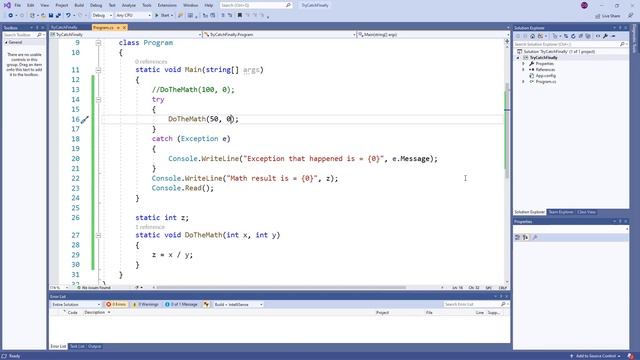Viewport: 640px width, 360px height.
Task: Click the Navigate Backward toolbar icon
Action: tap(11, 16)
